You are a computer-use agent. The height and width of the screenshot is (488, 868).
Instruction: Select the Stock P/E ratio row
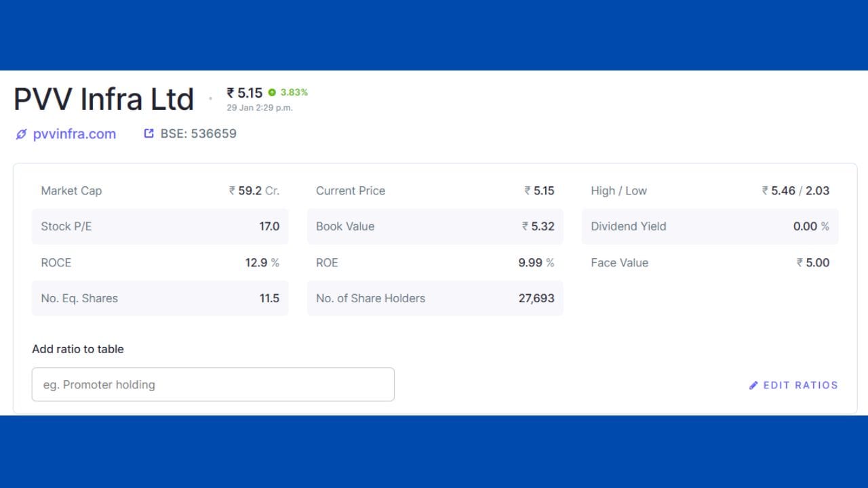160,226
